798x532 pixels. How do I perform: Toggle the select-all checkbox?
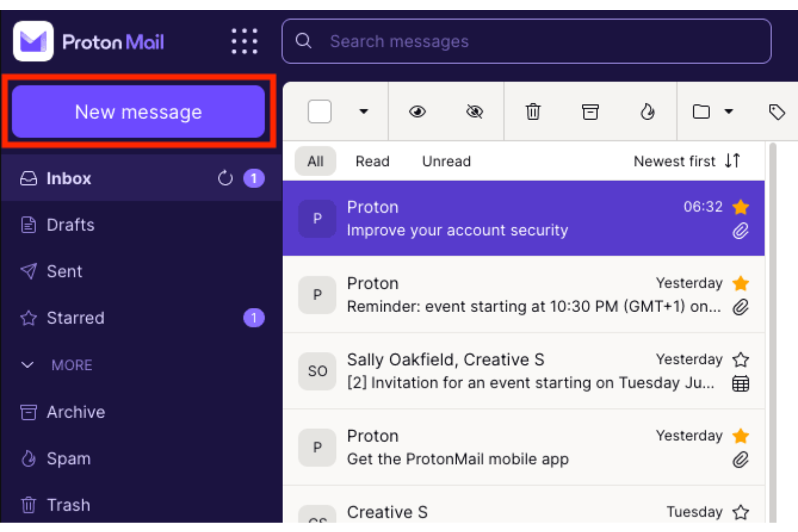(319, 112)
